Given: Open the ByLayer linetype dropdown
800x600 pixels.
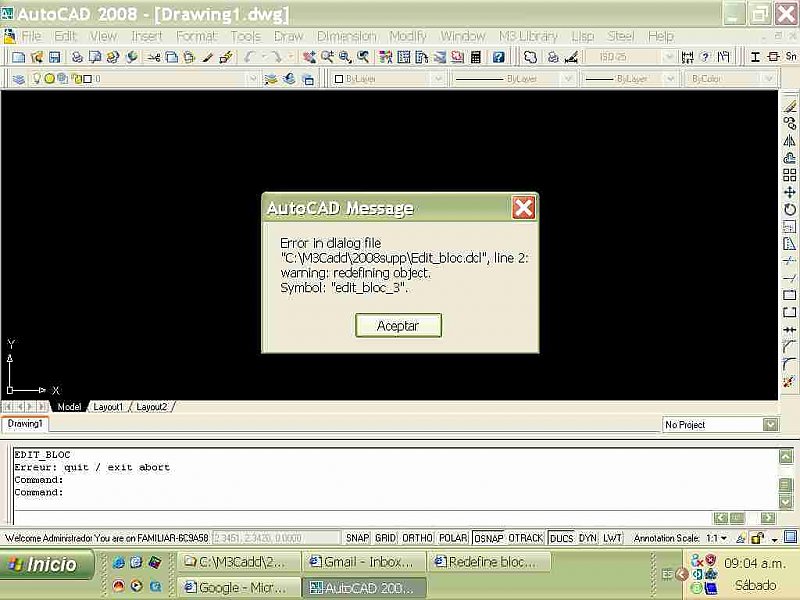Looking at the screenshot, I should click(567, 79).
